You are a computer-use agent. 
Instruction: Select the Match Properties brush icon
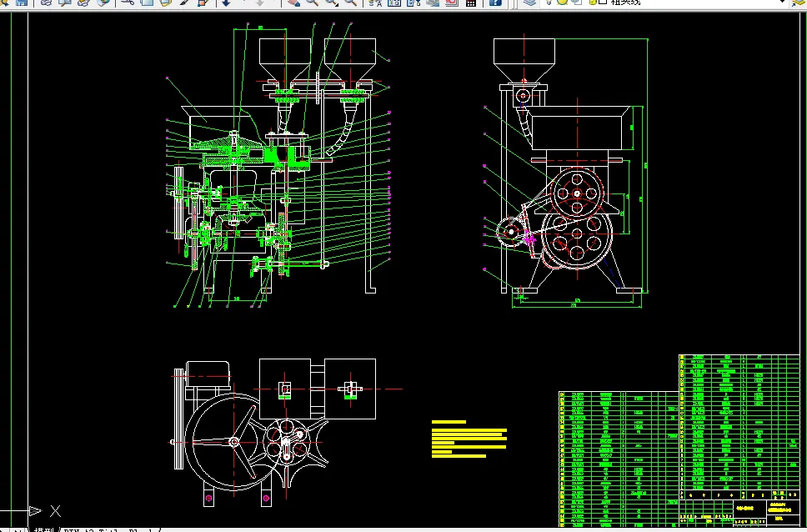[185, 3]
